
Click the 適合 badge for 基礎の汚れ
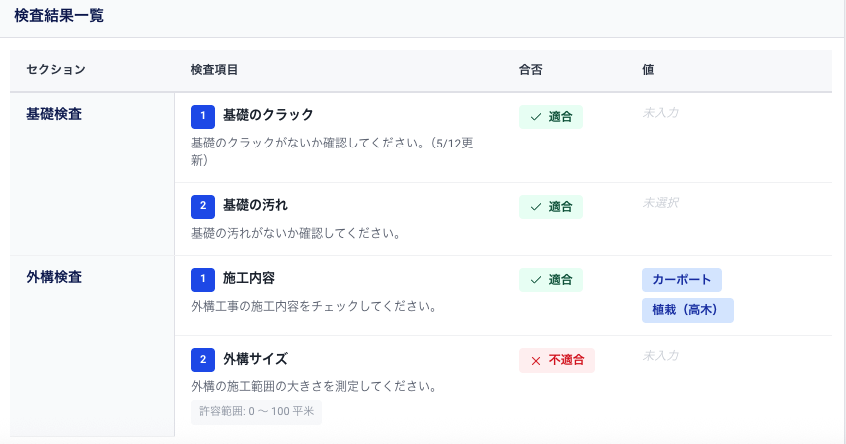550,207
